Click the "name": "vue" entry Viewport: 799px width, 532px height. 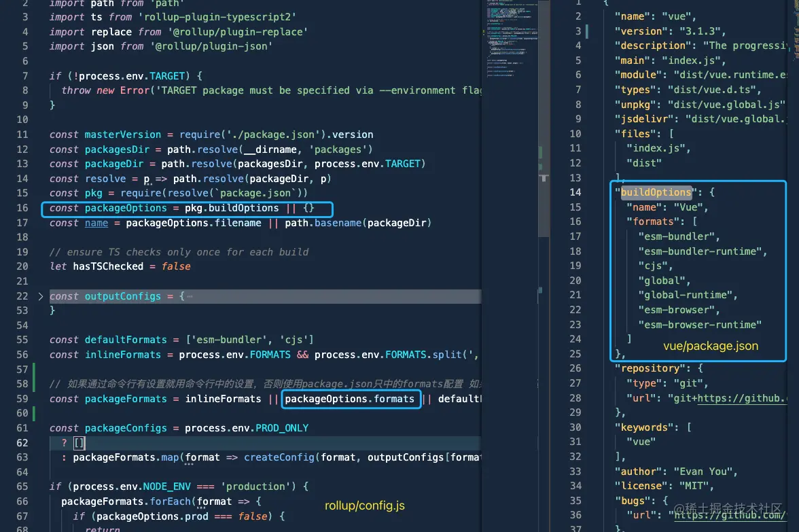point(655,16)
